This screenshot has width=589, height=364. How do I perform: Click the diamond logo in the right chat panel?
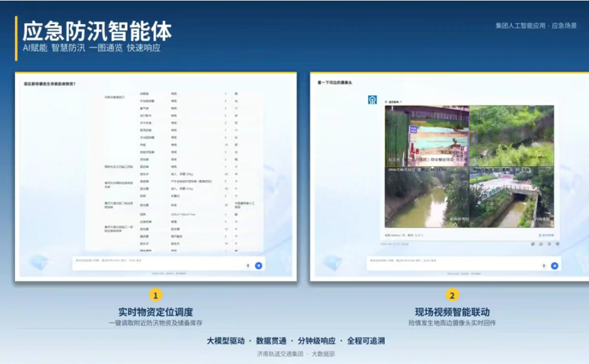(x=333, y=262)
